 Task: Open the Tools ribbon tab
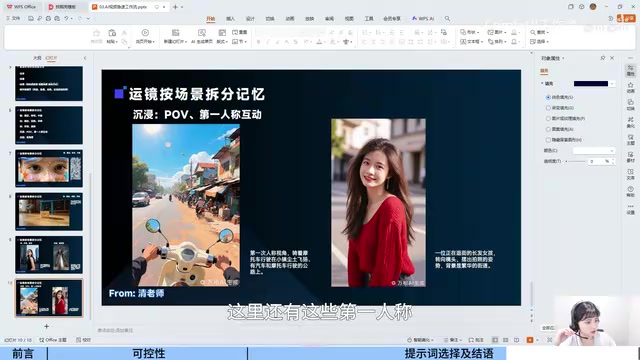(x=369, y=19)
